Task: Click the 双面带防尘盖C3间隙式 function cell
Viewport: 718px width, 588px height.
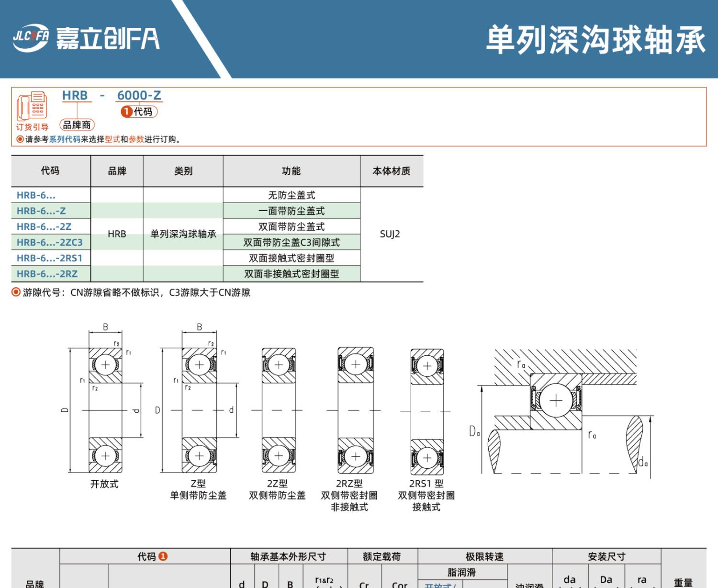Action: [x=292, y=243]
